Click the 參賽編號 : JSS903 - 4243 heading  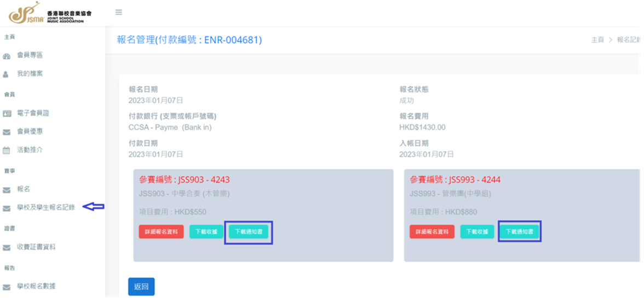185,179
